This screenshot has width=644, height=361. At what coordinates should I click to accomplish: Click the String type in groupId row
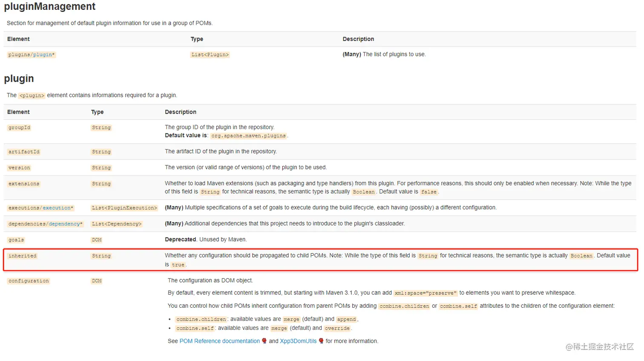coord(101,127)
